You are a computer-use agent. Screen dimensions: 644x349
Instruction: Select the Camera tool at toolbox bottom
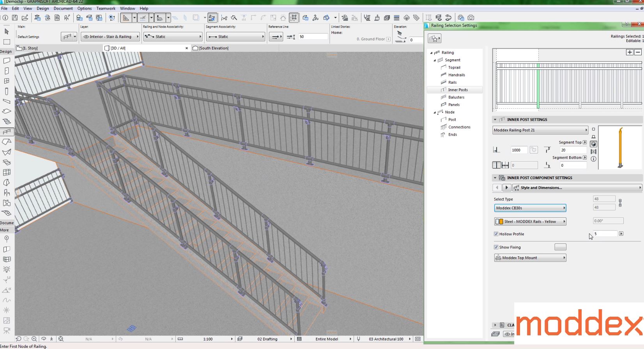tap(7, 331)
